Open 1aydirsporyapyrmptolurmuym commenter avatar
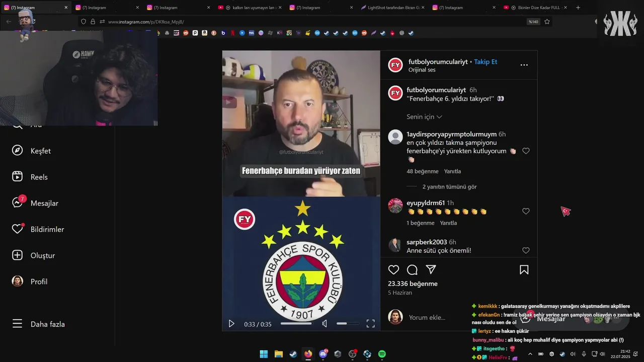The image size is (644, 362). (x=395, y=137)
